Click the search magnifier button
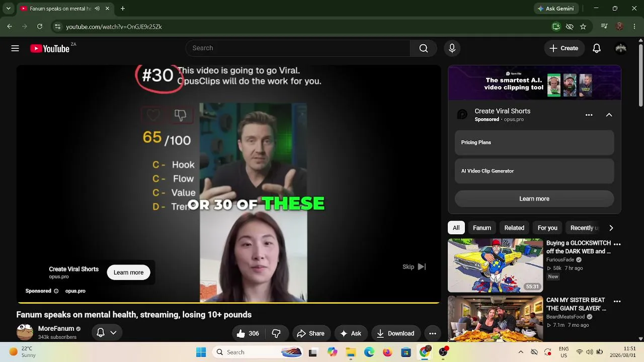Viewport: 644px width, 362px height. pyautogui.click(x=424, y=48)
